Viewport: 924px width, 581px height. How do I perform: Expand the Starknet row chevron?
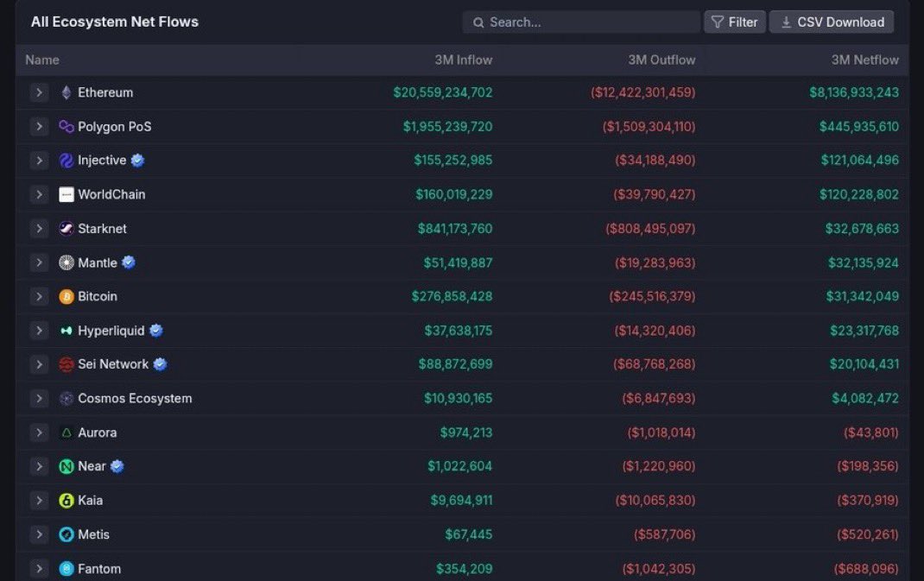click(39, 229)
